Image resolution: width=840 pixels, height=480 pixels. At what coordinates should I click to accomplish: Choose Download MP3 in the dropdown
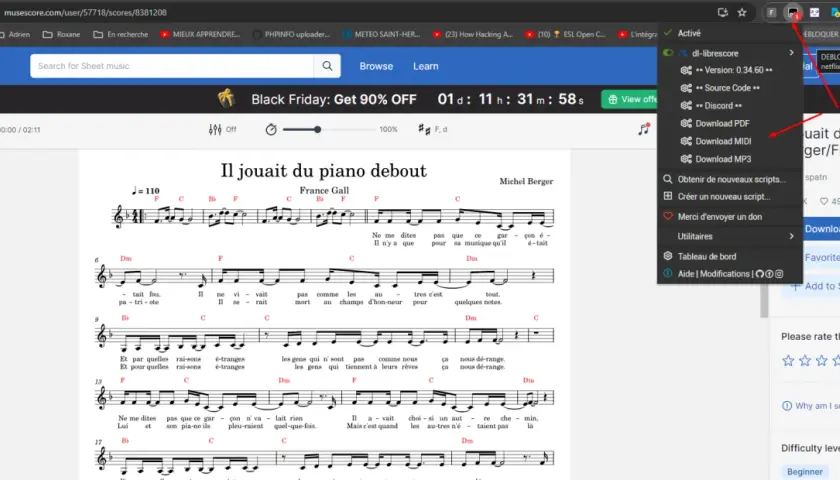723,159
